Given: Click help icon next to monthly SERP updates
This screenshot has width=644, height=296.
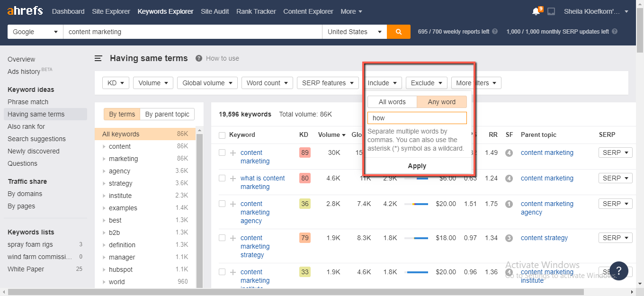Looking at the screenshot, I should 615,32.
